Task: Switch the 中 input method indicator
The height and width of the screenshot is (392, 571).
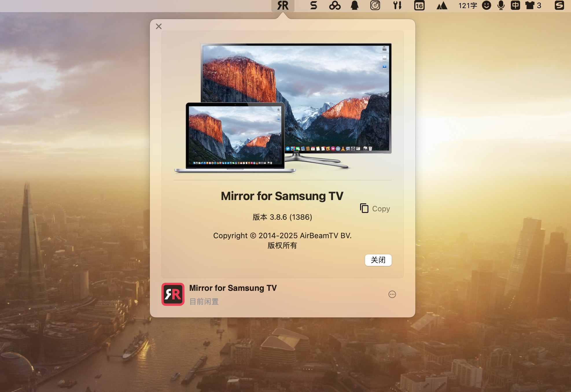Action: [515, 5]
